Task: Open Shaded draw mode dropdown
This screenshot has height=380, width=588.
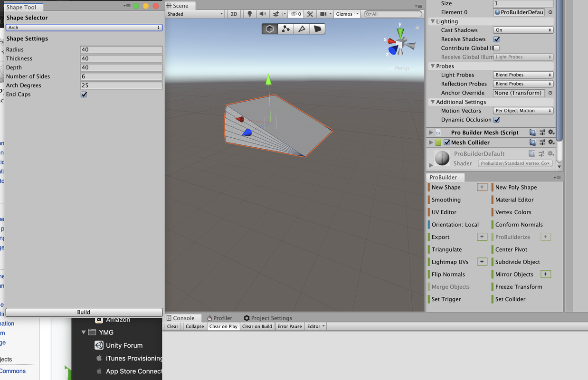Action: click(195, 14)
